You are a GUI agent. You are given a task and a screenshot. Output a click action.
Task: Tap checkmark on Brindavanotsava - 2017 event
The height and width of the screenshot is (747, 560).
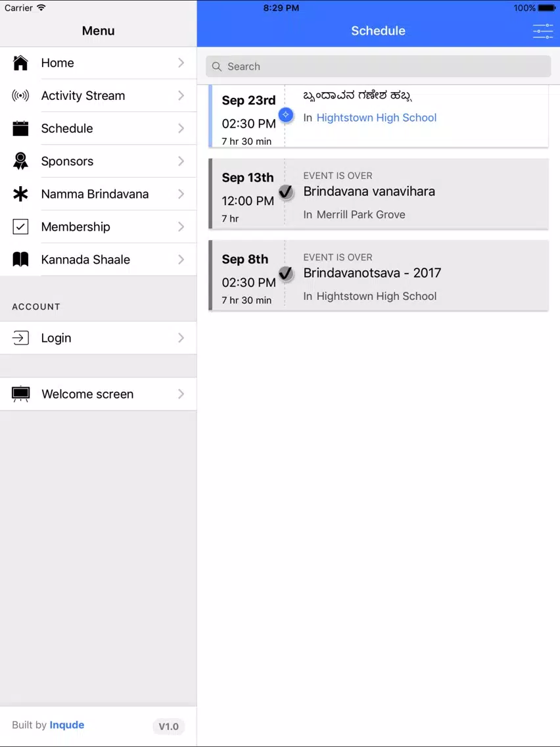286,274
